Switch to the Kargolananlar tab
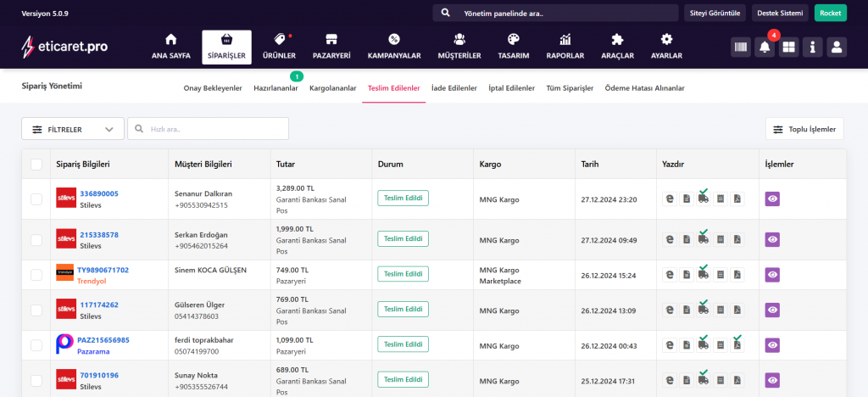 (332, 88)
